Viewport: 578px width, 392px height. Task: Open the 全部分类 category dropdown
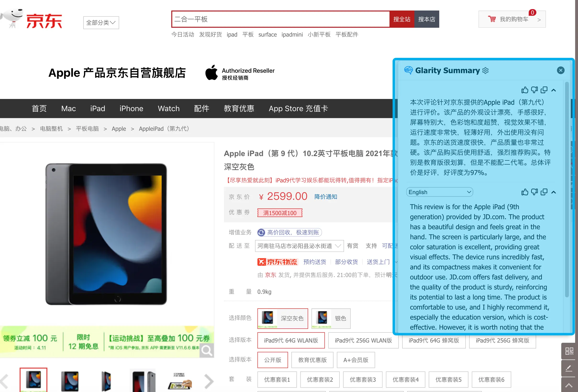point(101,23)
